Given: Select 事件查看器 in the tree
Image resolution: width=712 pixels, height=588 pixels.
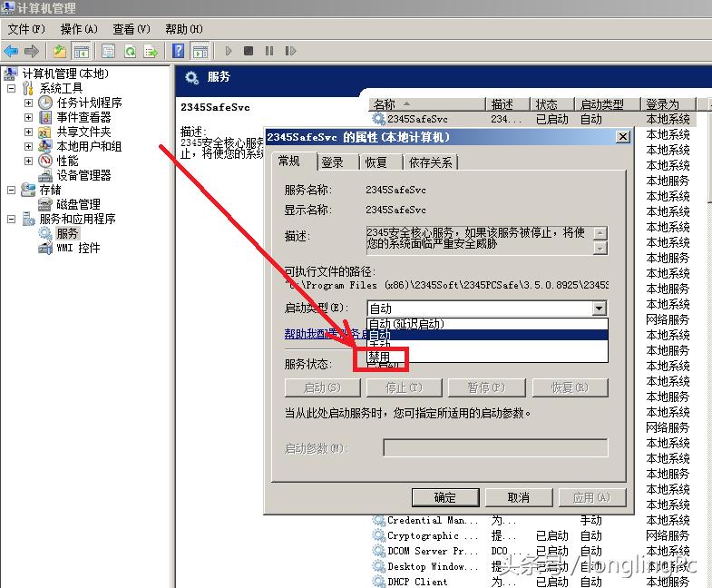Looking at the screenshot, I should [83, 117].
